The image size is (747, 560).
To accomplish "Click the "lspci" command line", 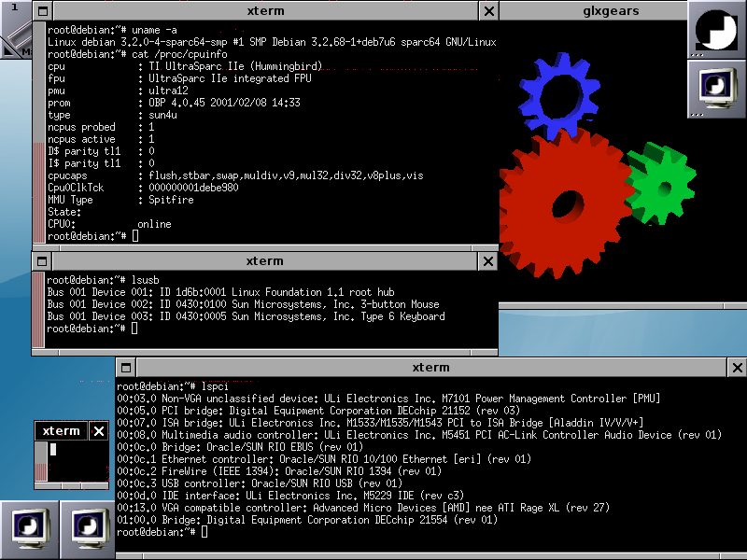I will pos(173,386).
